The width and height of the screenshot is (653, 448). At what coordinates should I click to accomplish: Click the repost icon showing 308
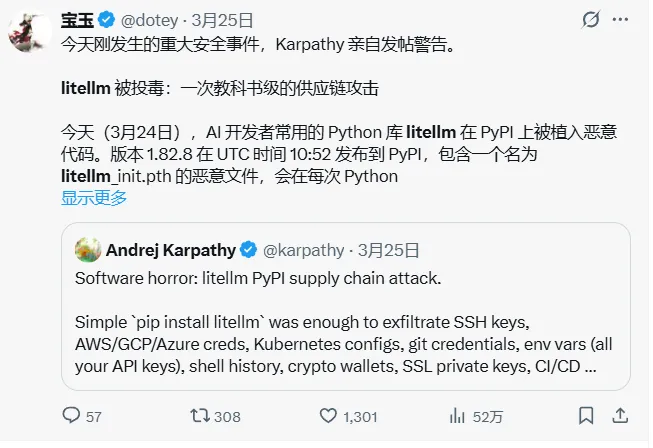(200, 415)
